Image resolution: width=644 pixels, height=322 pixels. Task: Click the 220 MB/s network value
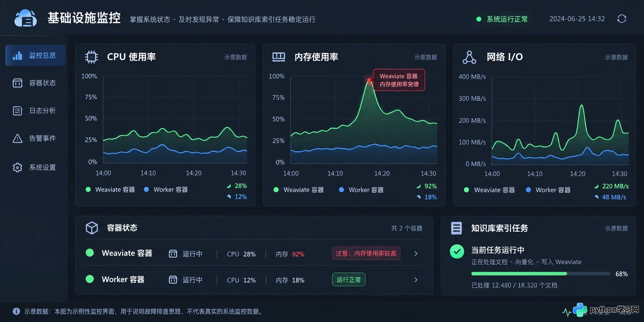coord(615,186)
